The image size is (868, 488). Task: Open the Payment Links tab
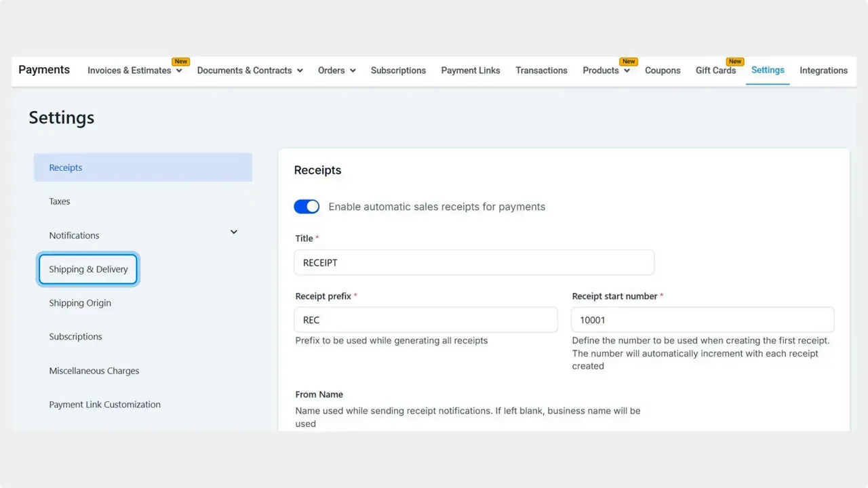471,70
